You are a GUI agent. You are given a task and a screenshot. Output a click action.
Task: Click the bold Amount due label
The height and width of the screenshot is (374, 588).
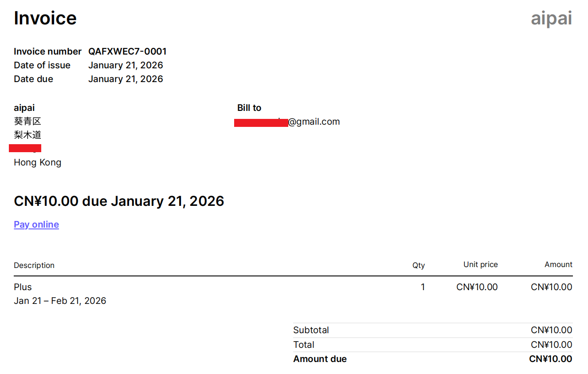point(320,359)
